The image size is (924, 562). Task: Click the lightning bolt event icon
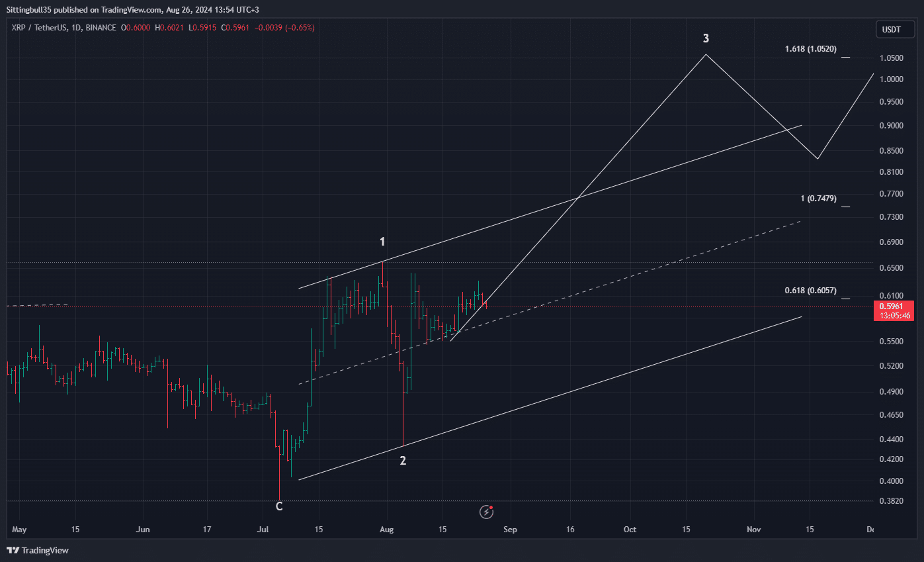click(487, 511)
